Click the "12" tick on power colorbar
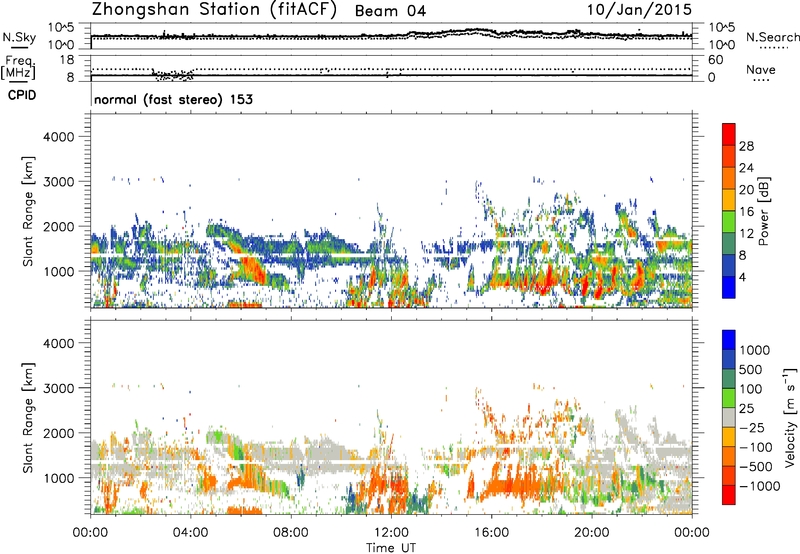800x554 pixels. pyautogui.click(x=746, y=234)
